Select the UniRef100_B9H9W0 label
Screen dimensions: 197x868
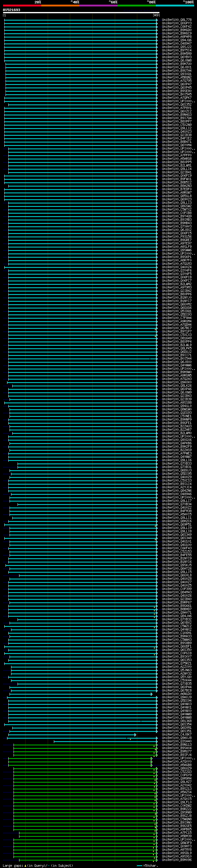point(177,372)
